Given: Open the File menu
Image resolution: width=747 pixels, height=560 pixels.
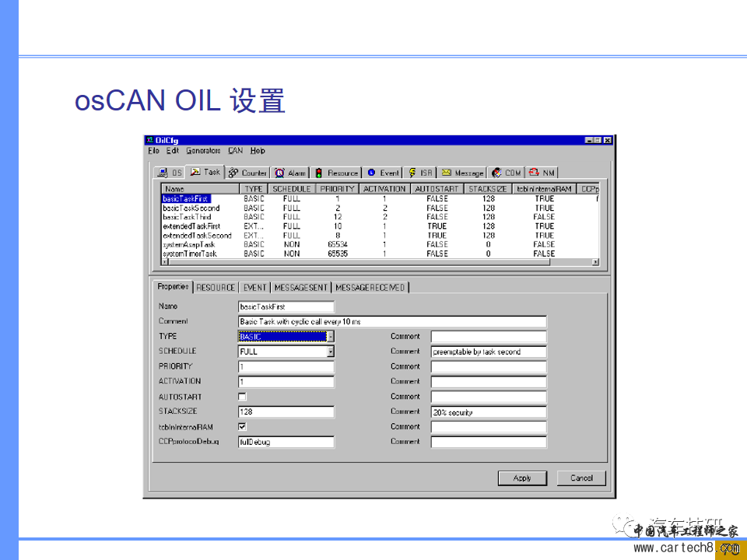Looking at the screenshot, I should point(153,150).
